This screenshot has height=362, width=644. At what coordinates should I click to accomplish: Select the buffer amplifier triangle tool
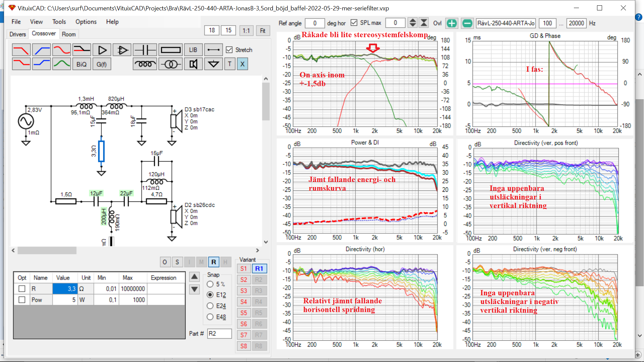[x=102, y=50]
